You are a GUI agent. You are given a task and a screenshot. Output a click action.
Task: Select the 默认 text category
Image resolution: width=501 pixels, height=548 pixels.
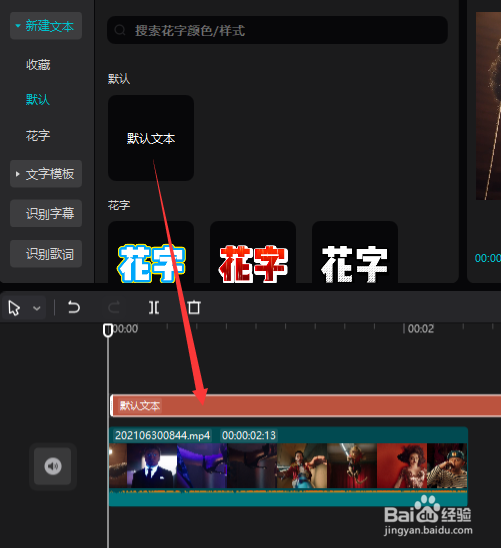(38, 100)
